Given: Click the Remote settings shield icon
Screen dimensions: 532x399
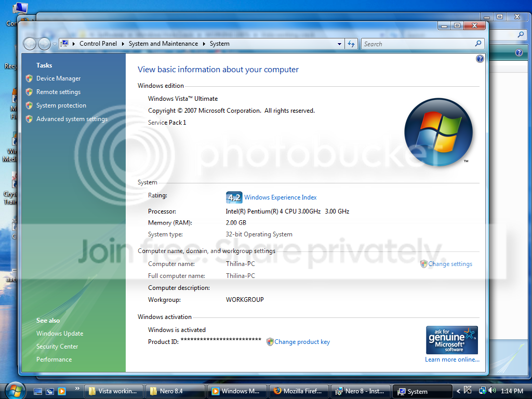Looking at the screenshot, I should pyautogui.click(x=29, y=92).
